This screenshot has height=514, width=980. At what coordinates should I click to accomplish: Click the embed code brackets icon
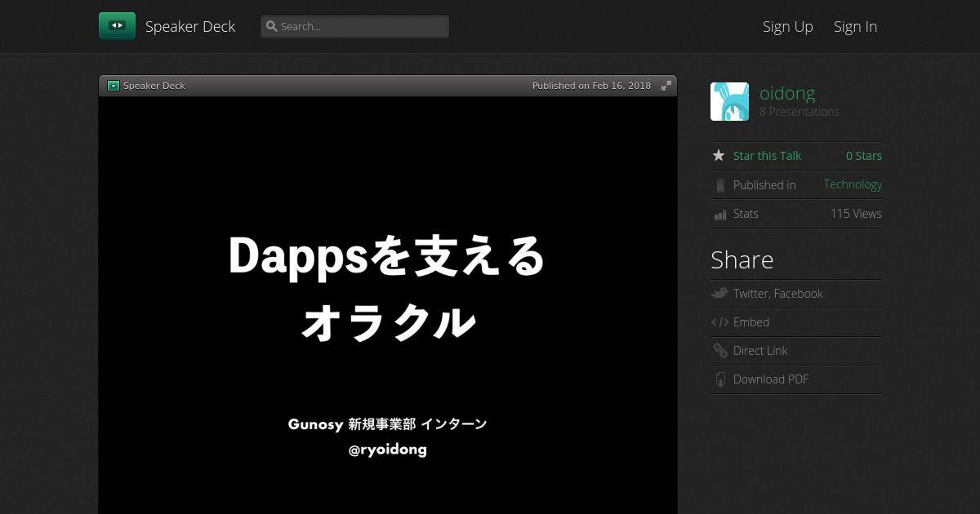tap(719, 322)
